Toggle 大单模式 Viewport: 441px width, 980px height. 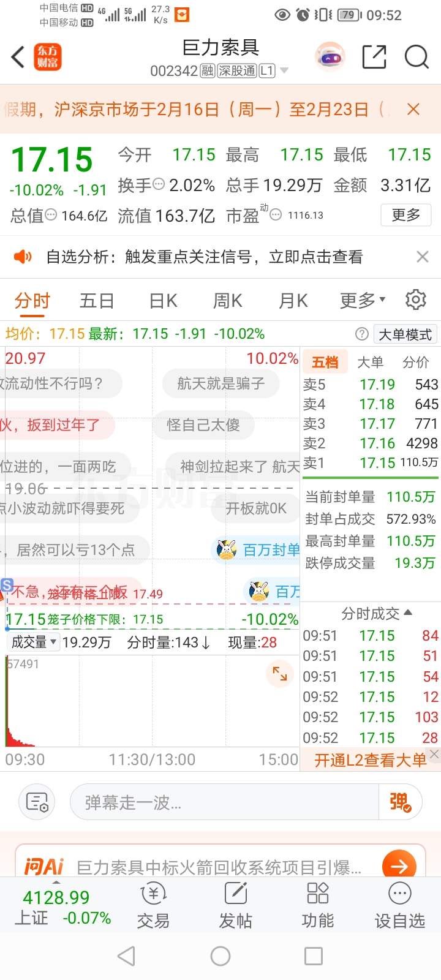(x=405, y=334)
